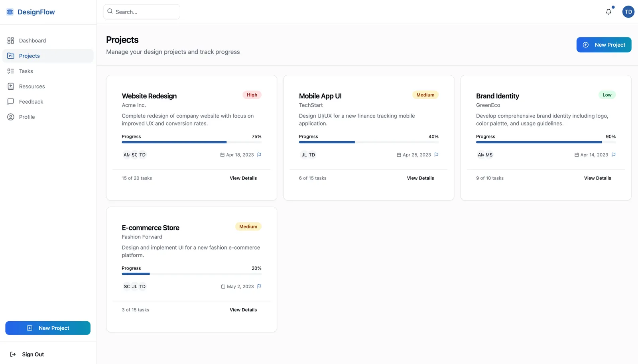Open Profile from the sidebar

(x=48, y=117)
